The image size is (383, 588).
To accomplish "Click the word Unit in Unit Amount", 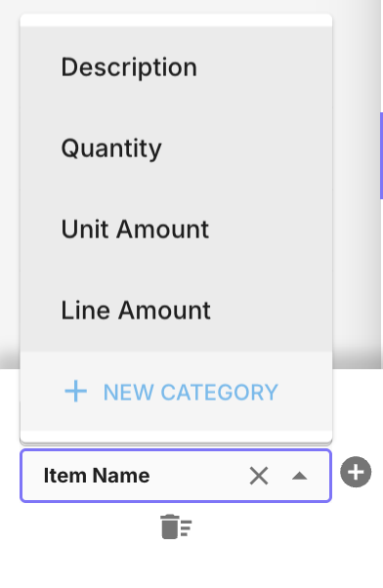I will (86, 230).
